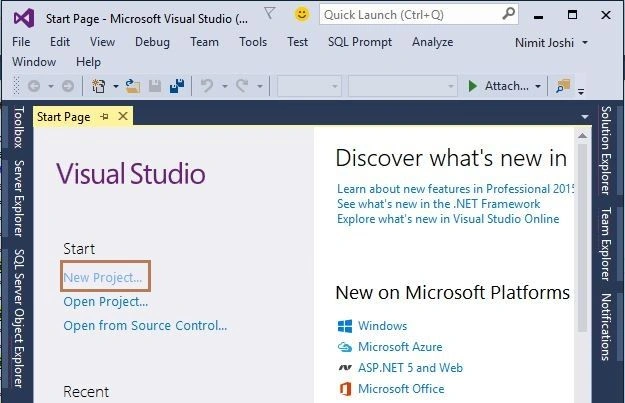This screenshot has width=625, height=403.
Task: Show the Notifications side panel
Action: click(x=606, y=327)
